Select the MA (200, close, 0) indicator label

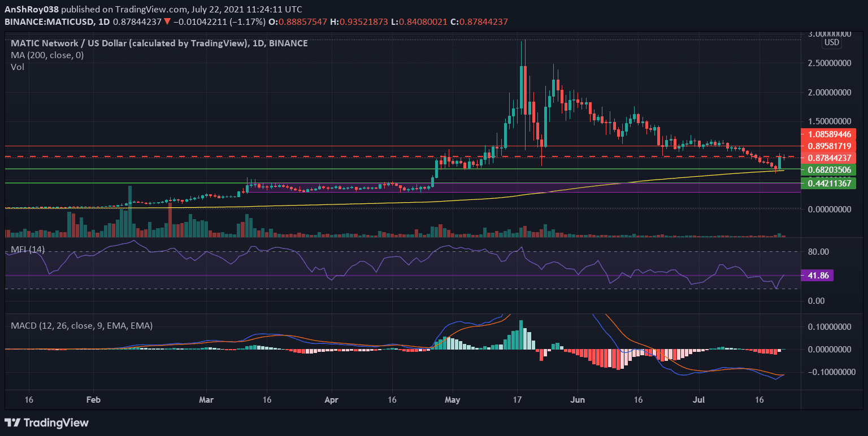(47, 55)
